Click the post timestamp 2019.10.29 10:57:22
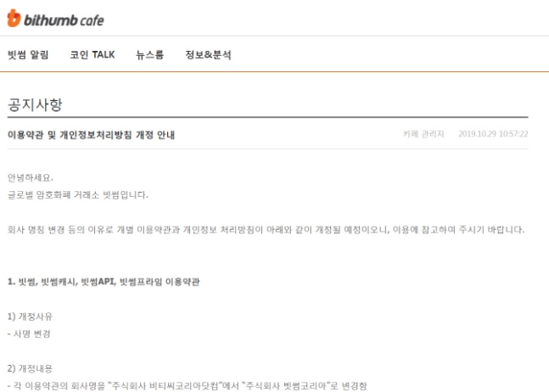 pyautogui.click(x=493, y=134)
